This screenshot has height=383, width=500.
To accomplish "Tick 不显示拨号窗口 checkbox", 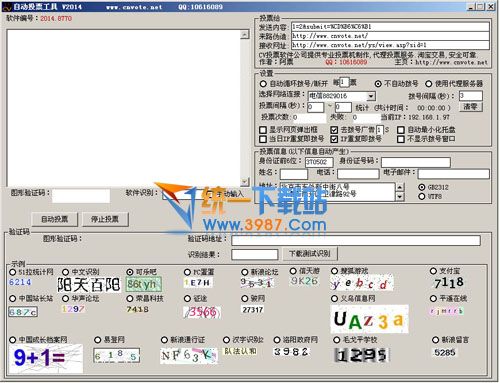I will (x=401, y=139).
